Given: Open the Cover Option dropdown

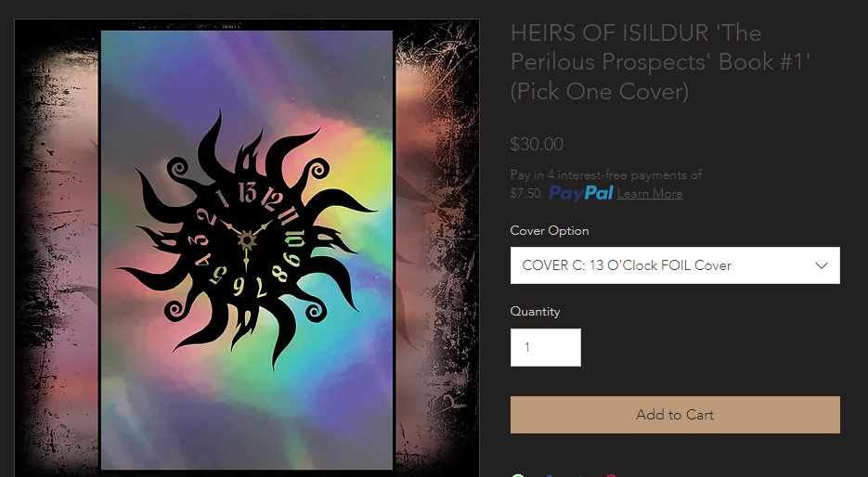Looking at the screenshot, I should click(675, 265).
